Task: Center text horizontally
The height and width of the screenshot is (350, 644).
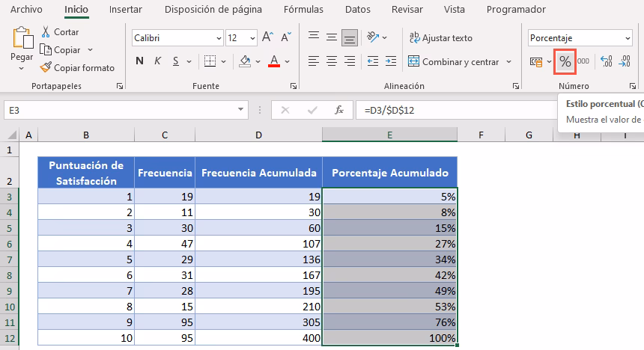Action: pos(332,61)
